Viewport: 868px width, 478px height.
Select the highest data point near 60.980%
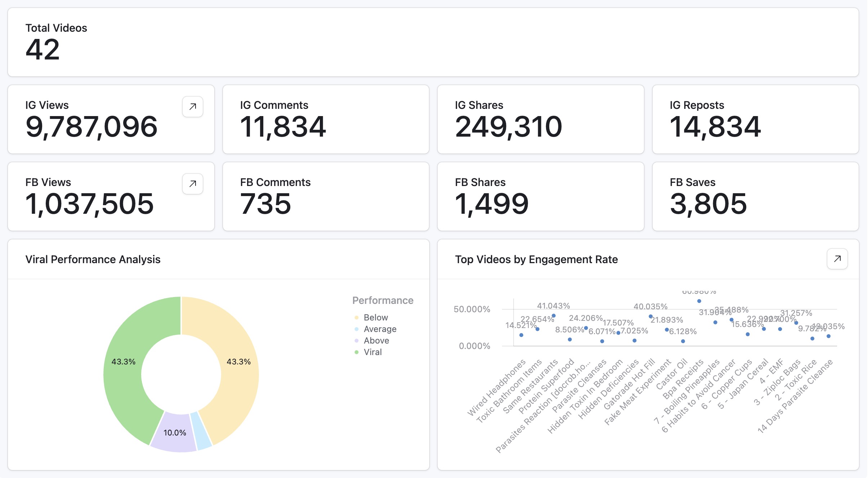pos(699,301)
